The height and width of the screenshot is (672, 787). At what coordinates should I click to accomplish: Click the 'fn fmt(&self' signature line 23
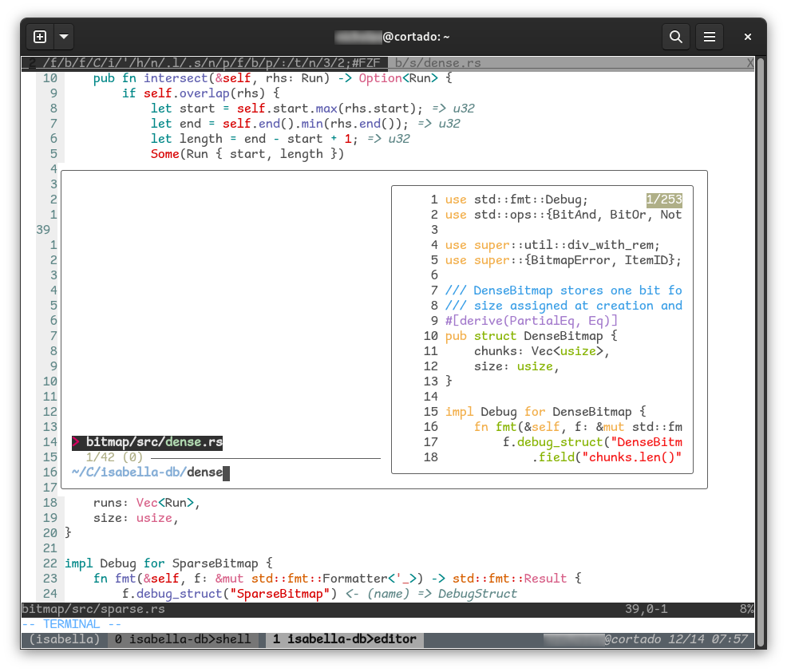click(x=338, y=579)
